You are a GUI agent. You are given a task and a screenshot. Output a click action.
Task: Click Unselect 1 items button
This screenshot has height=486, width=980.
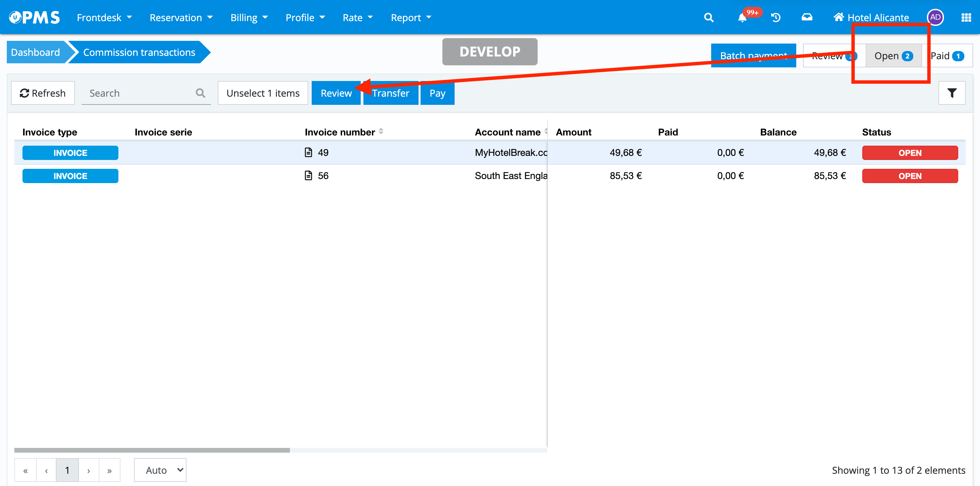click(262, 93)
